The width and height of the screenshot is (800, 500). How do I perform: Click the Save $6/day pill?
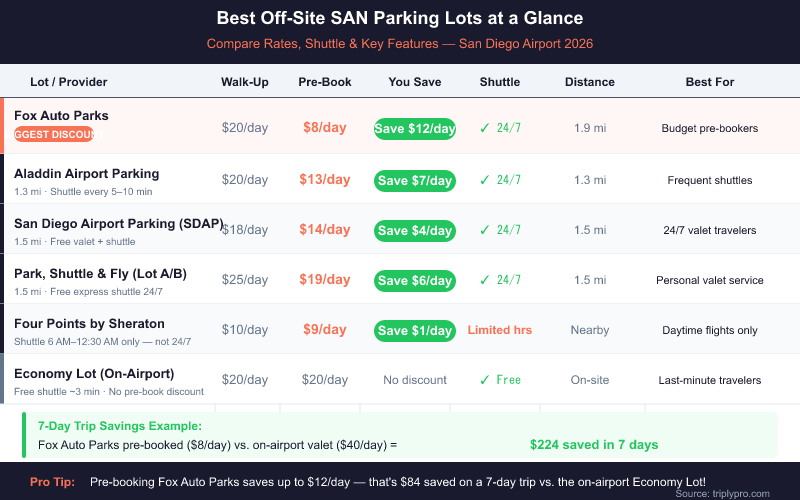415,280
